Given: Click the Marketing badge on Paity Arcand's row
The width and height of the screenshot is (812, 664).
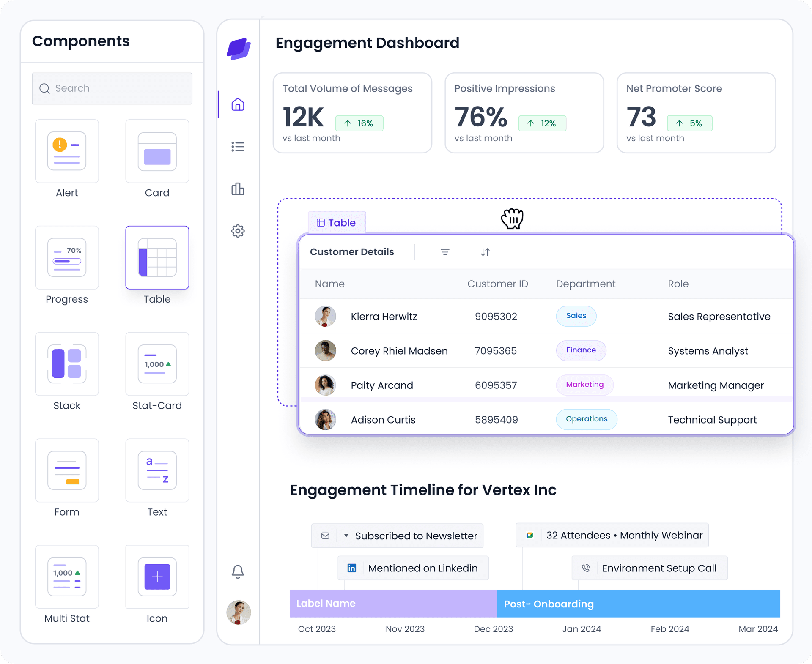Looking at the screenshot, I should (x=584, y=385).
